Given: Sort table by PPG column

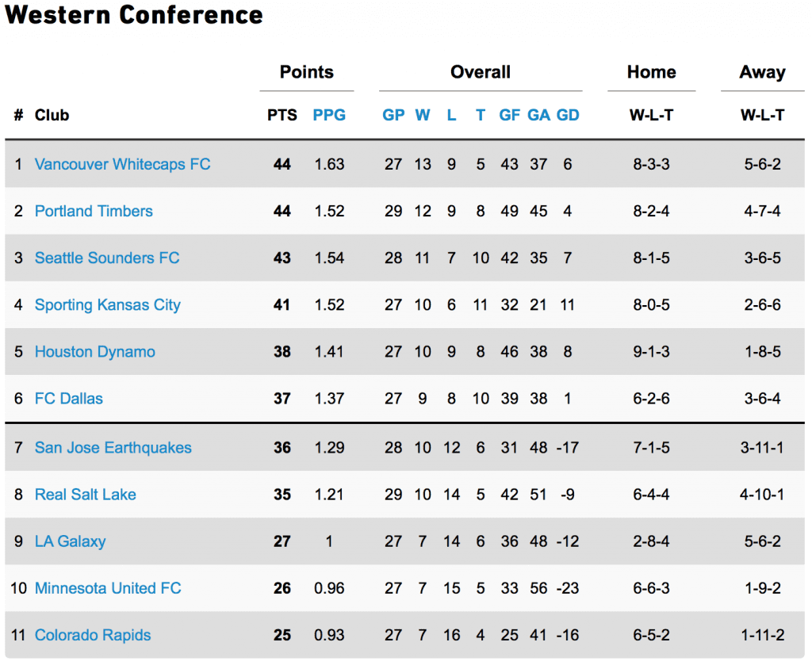Looking at the screenshot, I should 329,115.
